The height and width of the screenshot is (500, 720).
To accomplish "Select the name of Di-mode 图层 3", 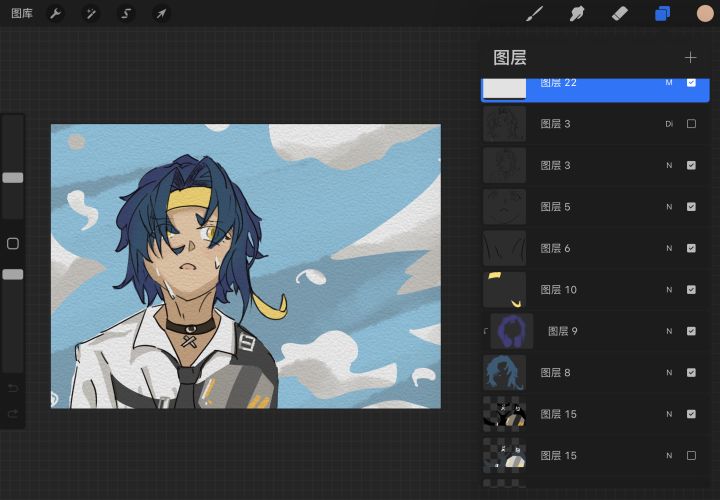I will (555, 124).
